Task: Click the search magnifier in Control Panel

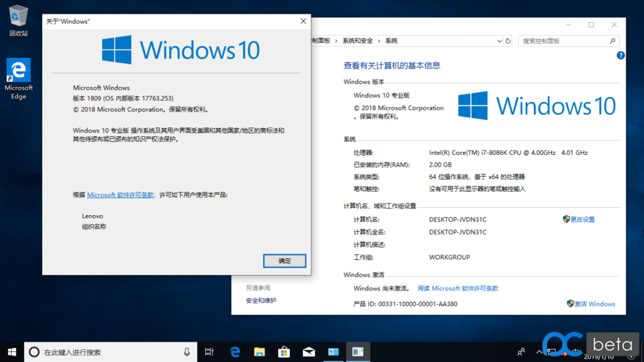Action: [x=612, y=41]
